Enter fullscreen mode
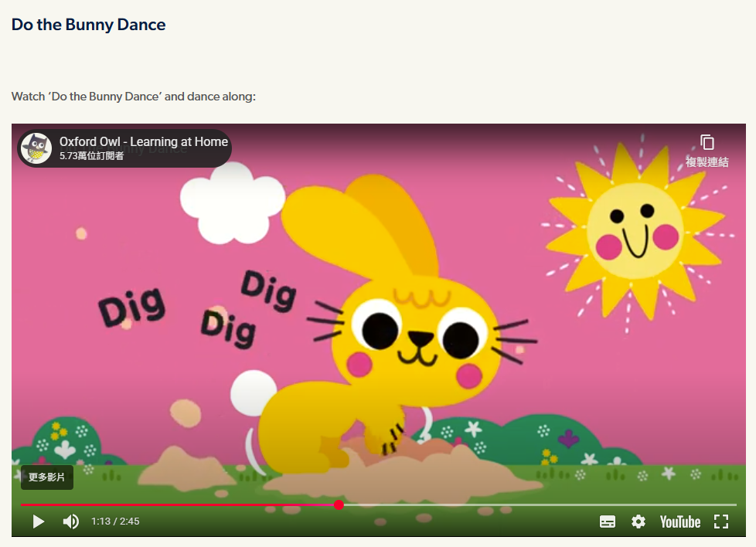The image size is (756, 547). (720, 522)
